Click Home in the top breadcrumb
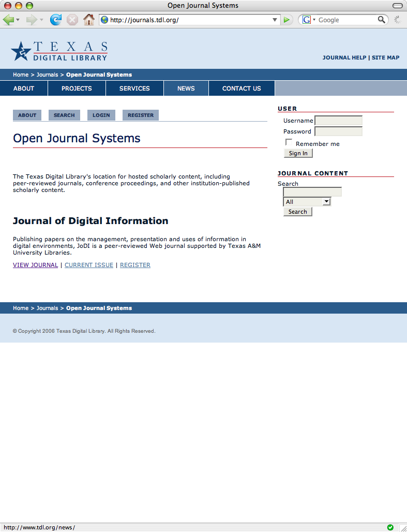407x532 pixels. 21,75
